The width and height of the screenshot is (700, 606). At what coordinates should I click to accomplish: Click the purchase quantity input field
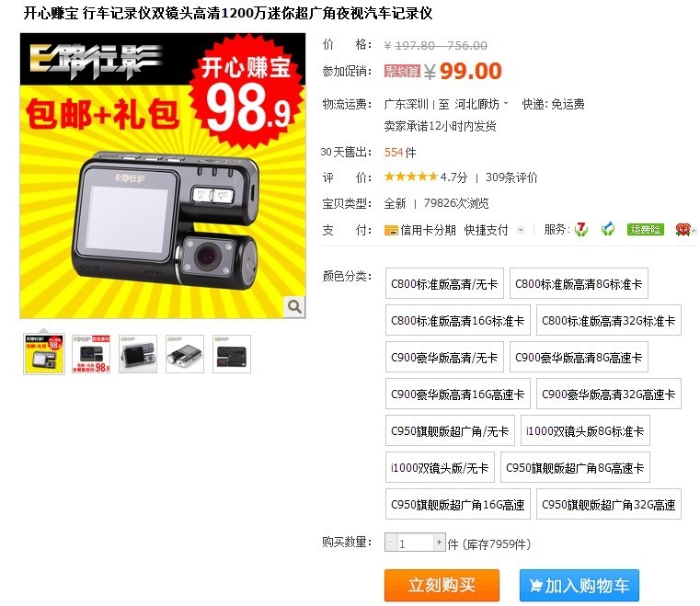pos(415,543)
